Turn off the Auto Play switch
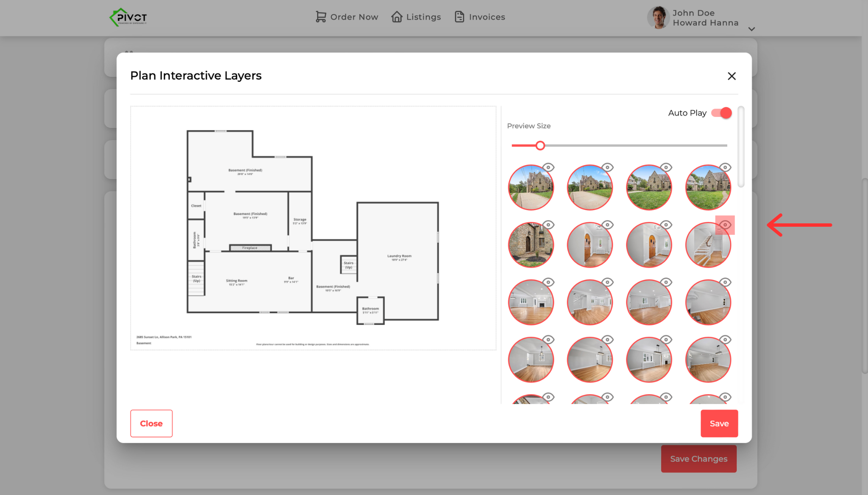 coord(721,113)
